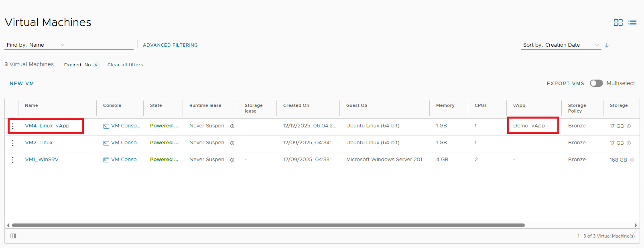Open actions menu for VM1_WinSRV
Screen dimensions: 644x248
tap(13, 160)
